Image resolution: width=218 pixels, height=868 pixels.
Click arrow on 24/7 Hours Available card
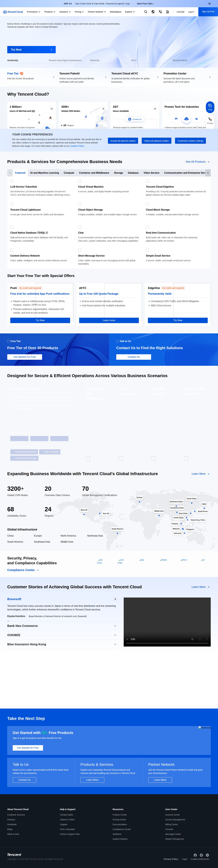coord(155,109)
